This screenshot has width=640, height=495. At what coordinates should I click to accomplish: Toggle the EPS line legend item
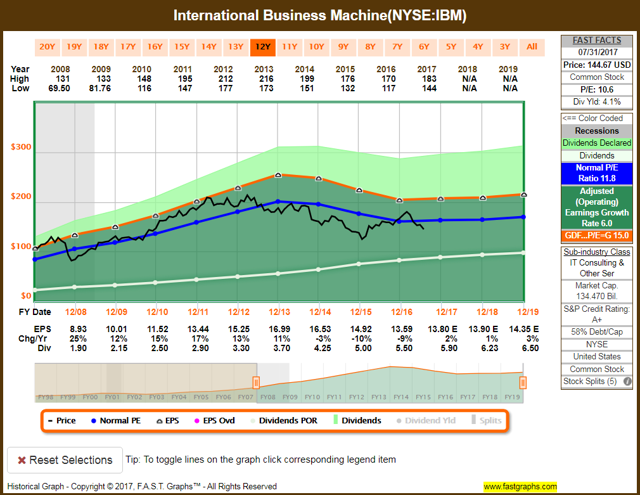tap(168, 421)
